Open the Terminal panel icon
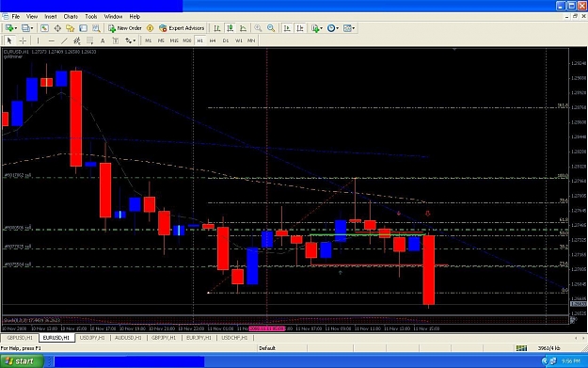This screenshot has height=368, width=588. (83, 28)
